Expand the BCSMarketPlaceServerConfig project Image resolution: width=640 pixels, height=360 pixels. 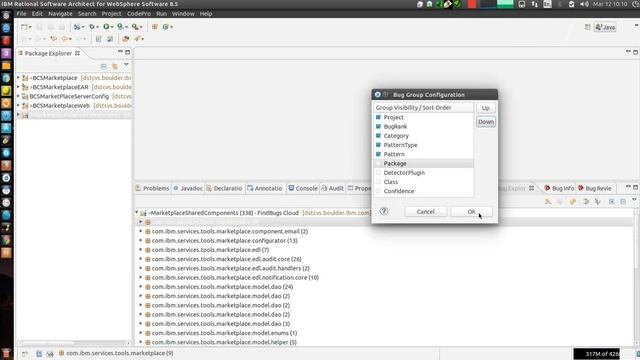18,96
